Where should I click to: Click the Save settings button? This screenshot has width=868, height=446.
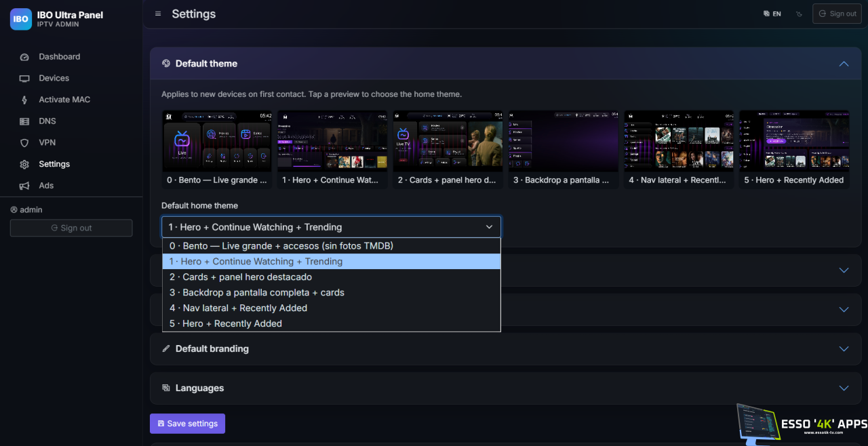point(187,424)
